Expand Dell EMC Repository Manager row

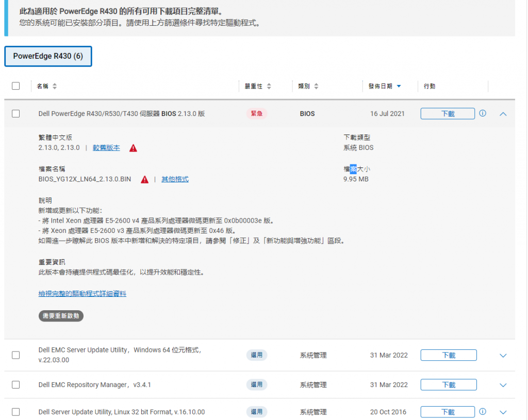coord(503,385)
